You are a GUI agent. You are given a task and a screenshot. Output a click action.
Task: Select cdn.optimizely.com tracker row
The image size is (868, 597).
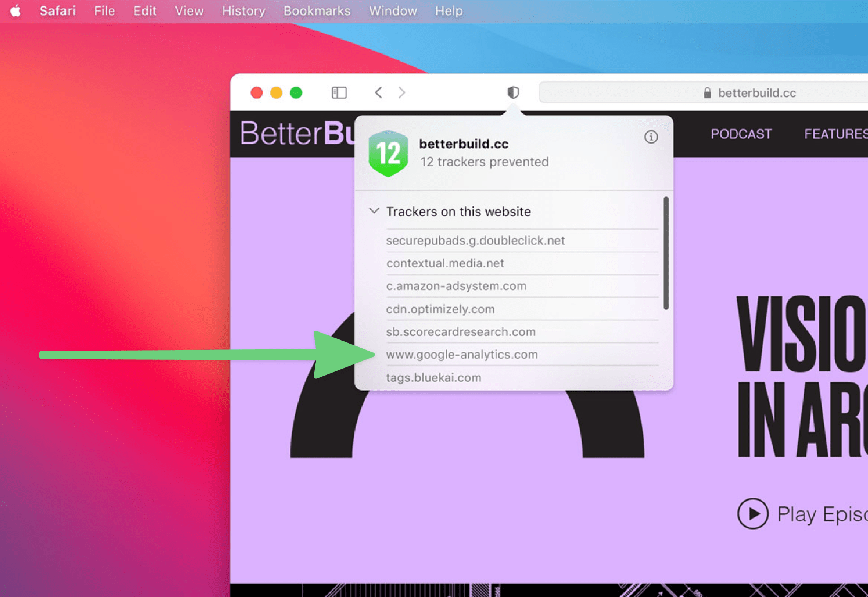pyautogui.click(x=522, y=309)
